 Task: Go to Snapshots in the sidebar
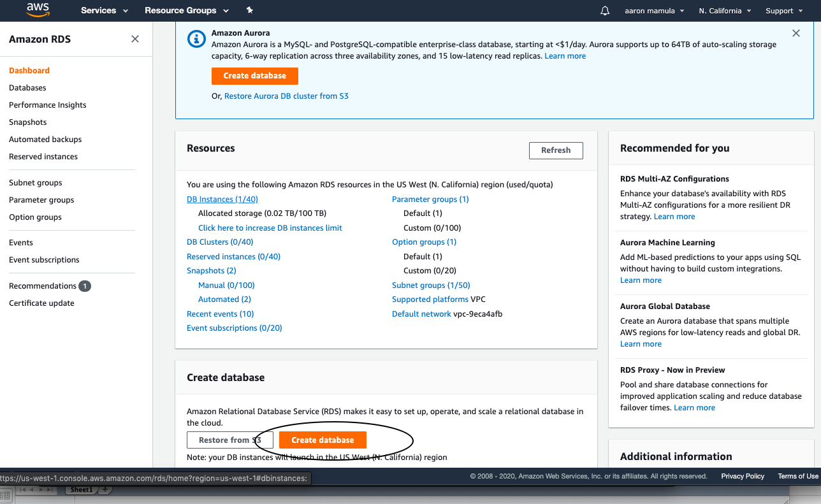[28, 122]
